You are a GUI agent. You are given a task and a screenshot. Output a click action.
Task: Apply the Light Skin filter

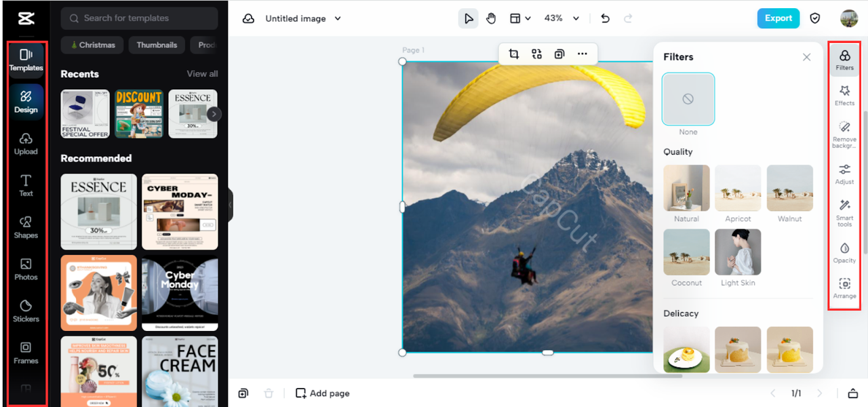(x=738, y=252)
